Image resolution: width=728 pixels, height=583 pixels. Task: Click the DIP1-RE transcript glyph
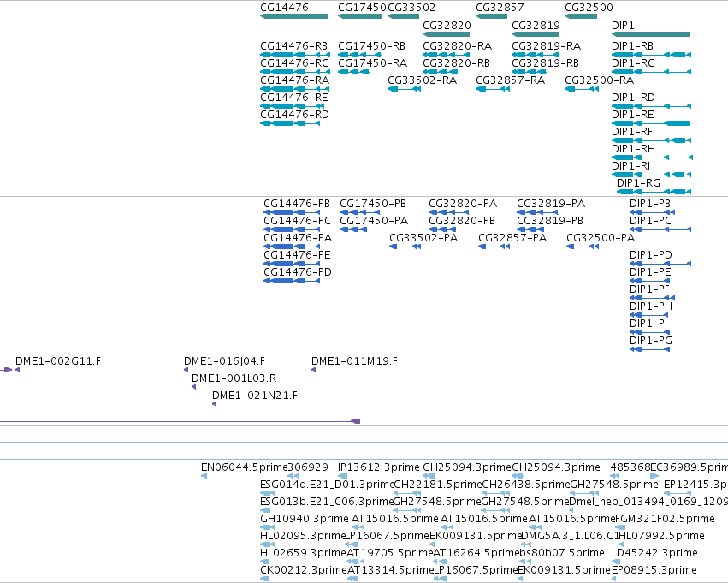coord(651,123)
